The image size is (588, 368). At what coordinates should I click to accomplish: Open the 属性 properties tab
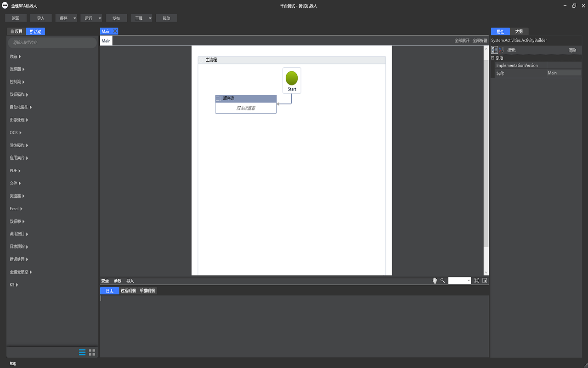point(500,31)
